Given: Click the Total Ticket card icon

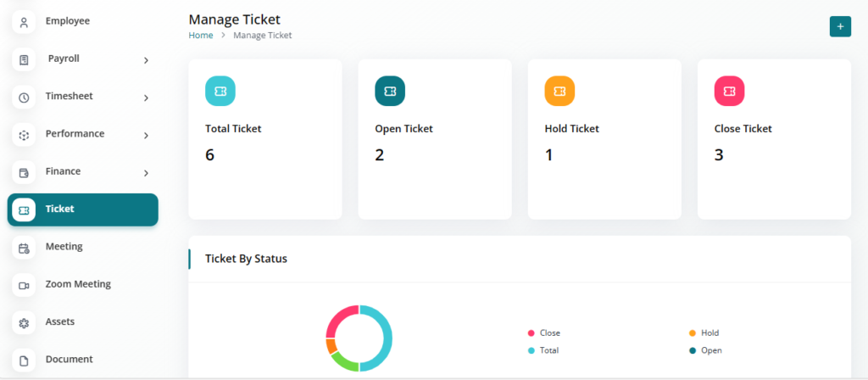Looking at the screenshot, I should [220, 91].
